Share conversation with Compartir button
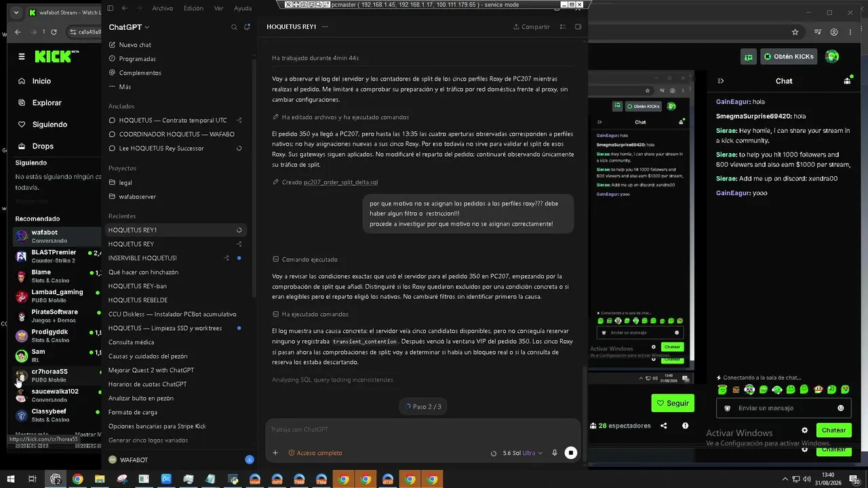This screenshot has width=868, height=488. point(532,27)
